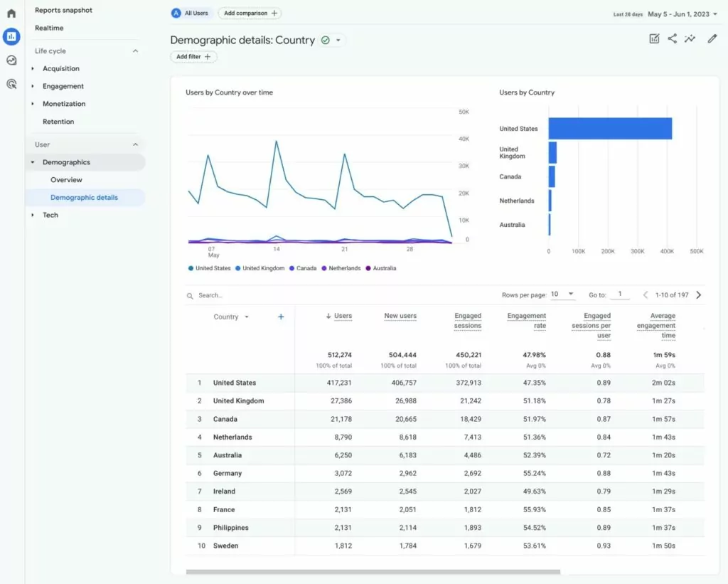Go to next page of table rows
The image size is (728, 584).
coord(699,295)
